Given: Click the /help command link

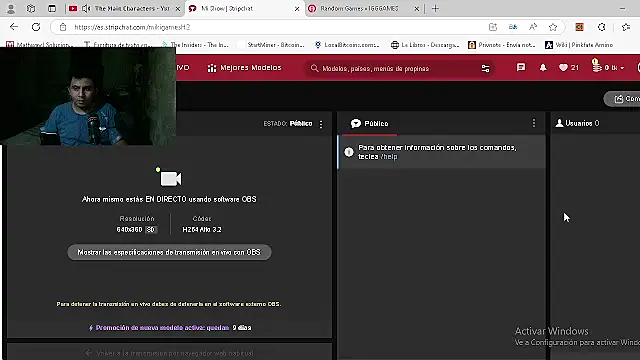Looking at the screenshot, I should point(389,157).
